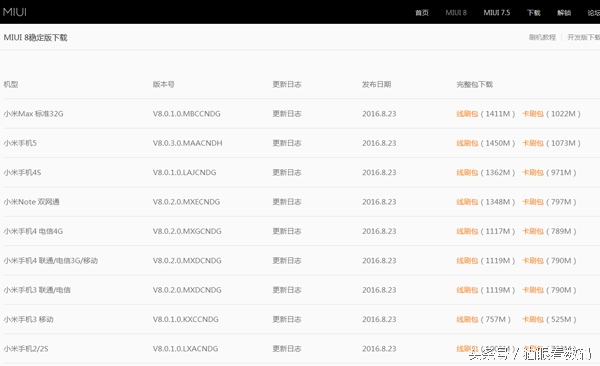Download 卡刷包 (789M) for 小米手机4 电信4G
600x366 pixels.
tap(533, 231)
